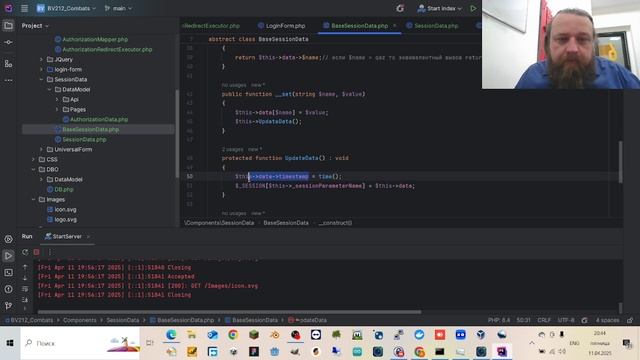This screenshot has width=640, height=360.
Task: Open more run options three-dot icon
Action: [50, 252]
